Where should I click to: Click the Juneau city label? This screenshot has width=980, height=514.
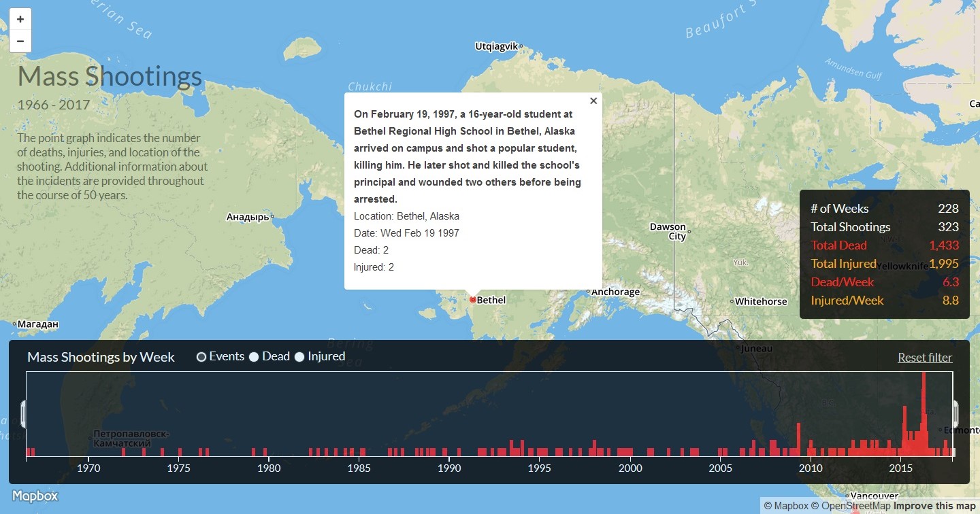tap(757, 349)
